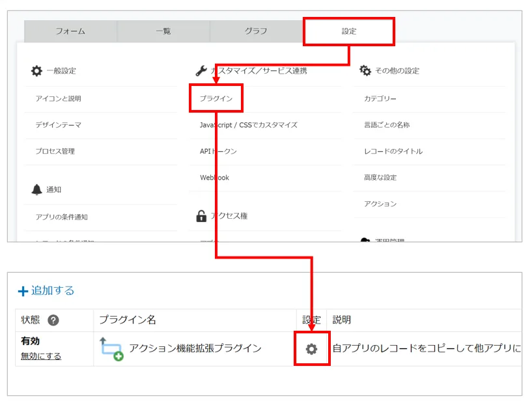532x403 pixels.
Task: Click the 追加する plus icon
Action: [23, 291]
